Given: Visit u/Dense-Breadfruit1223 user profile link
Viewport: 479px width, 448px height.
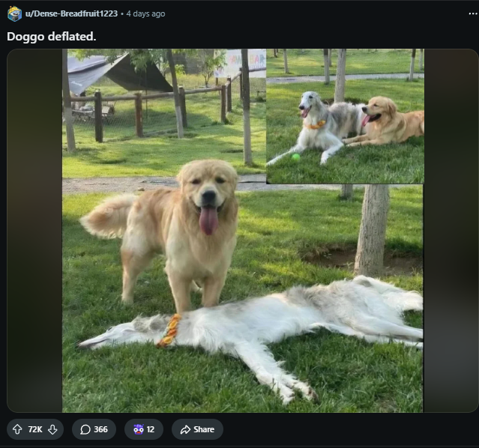Looking at the screenshot, I should [x=71, y=13].
